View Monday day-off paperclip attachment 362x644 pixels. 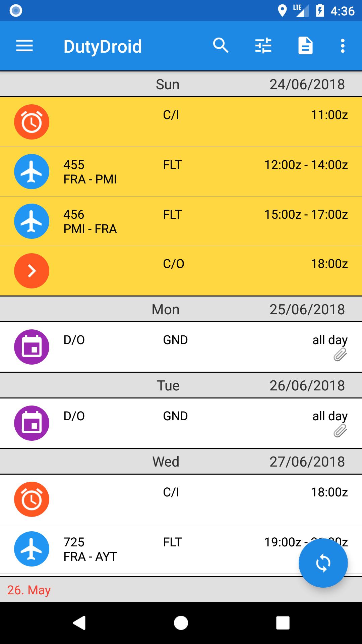point(340,355)
